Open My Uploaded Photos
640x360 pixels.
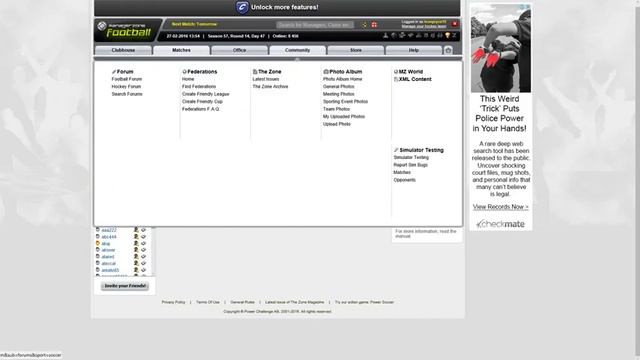pyautogui.click(x=344, y=116)
